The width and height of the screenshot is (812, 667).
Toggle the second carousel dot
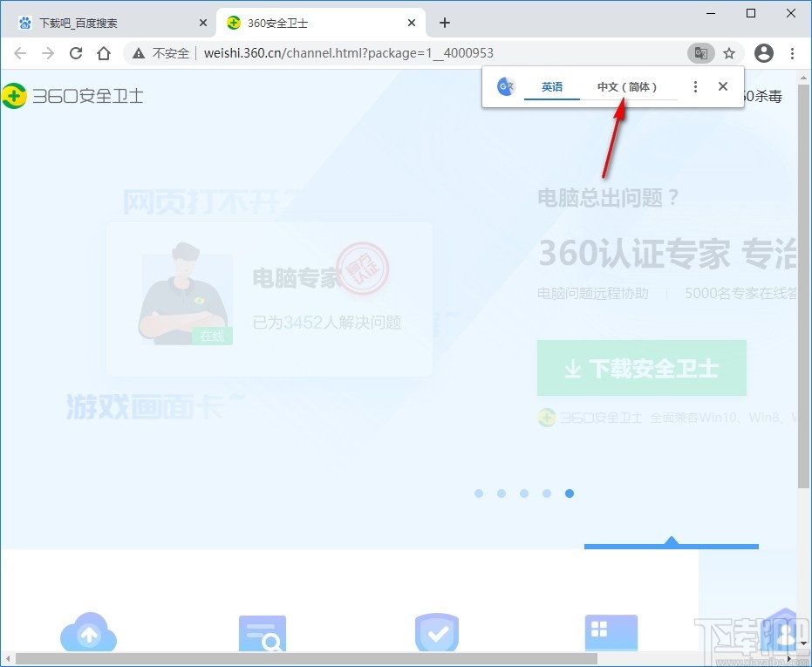pos(502,493)
